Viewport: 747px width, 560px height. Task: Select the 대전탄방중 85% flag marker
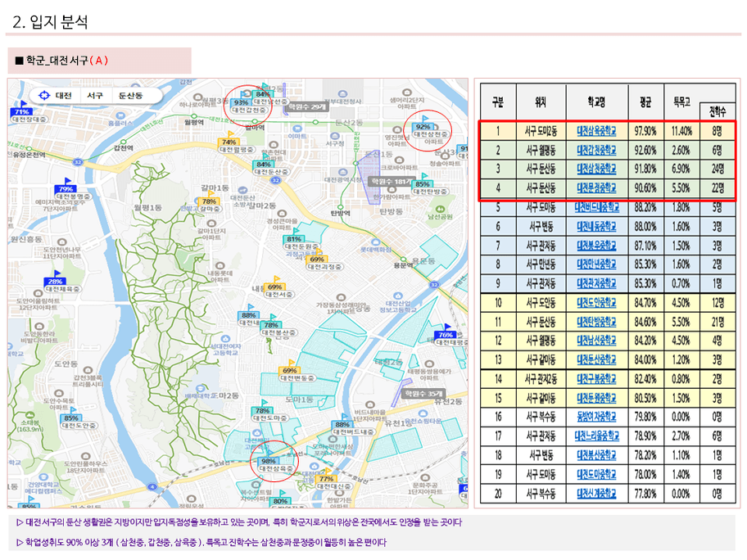click(423, 184)
